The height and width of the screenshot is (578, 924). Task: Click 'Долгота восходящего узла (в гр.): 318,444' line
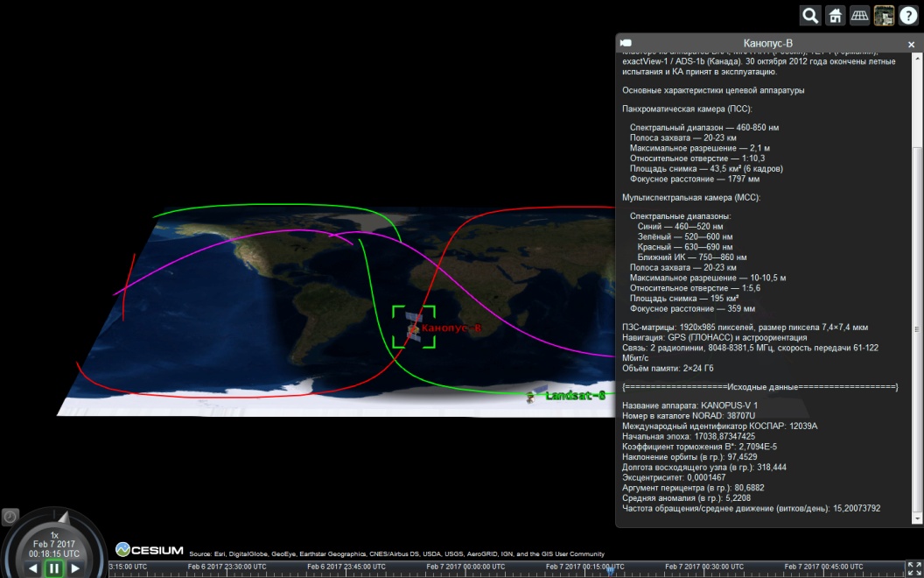click(x=704, y=468)
